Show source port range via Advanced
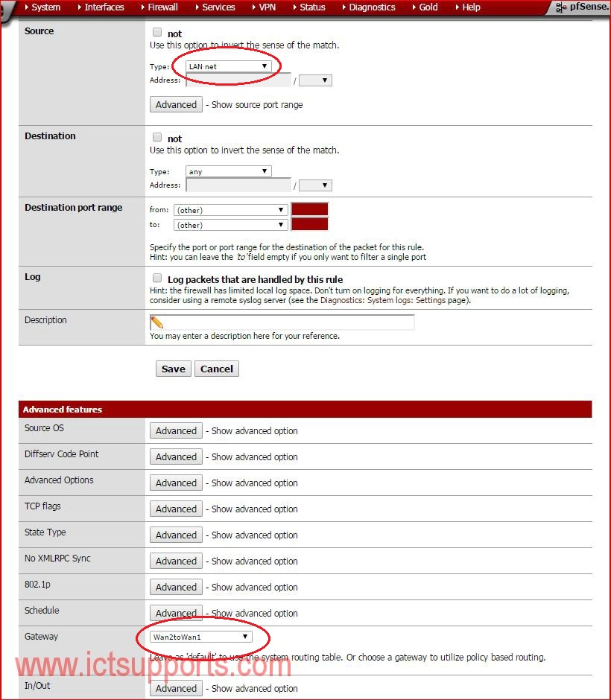 176,104
